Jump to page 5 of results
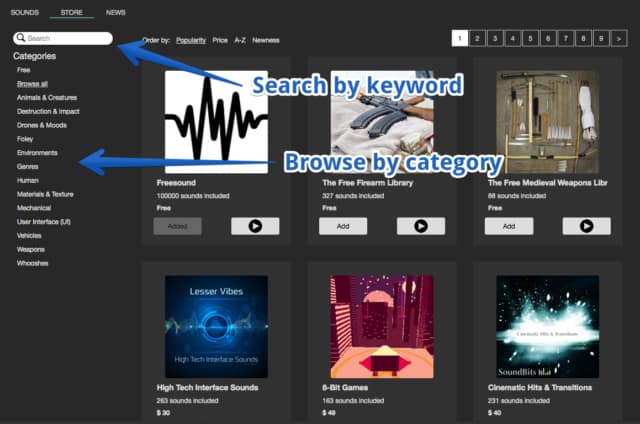The width and height of the screenshot is (640, 424). pyautogui.click(x=530, y=38)
